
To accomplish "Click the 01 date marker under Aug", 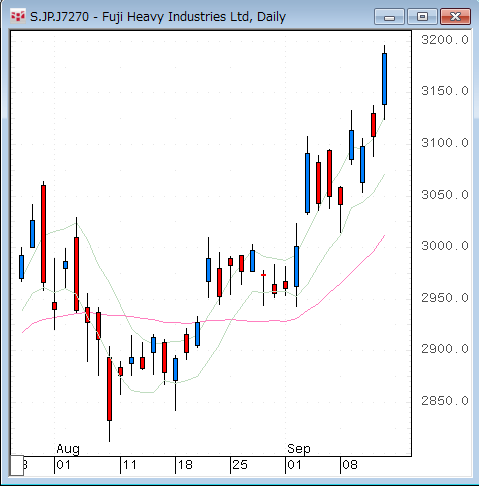I will (64, 465).
